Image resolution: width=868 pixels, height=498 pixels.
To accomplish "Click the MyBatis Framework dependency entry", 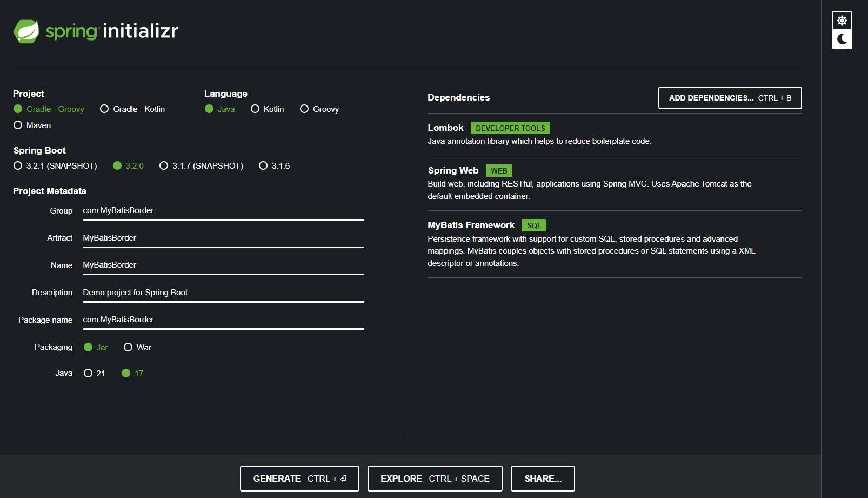I will point(615,244).
